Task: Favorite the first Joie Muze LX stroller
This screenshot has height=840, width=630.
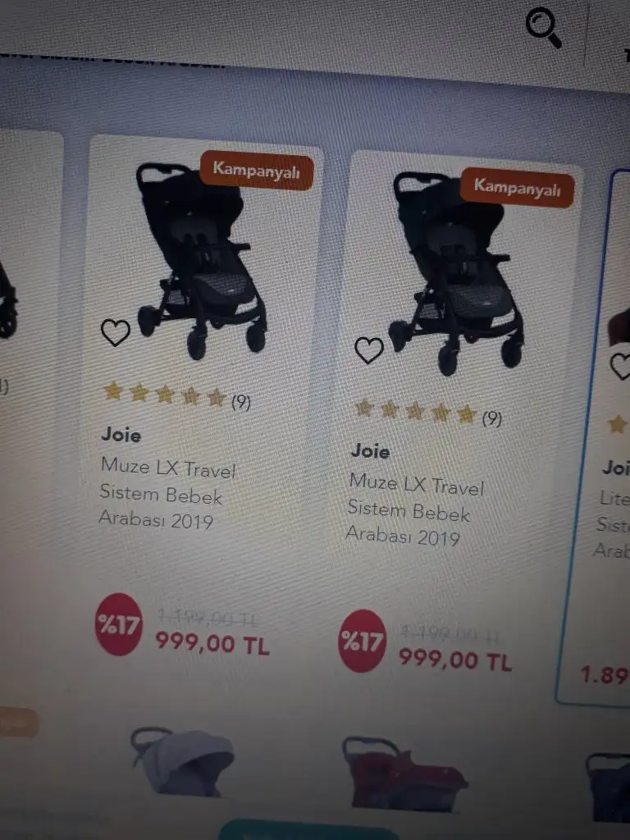Action: coord(115,332)
